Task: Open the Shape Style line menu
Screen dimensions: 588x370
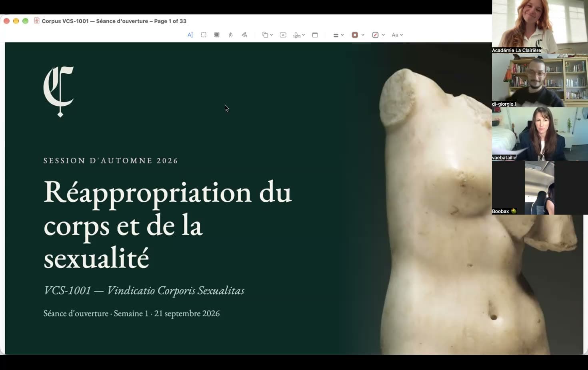Action: [x=338, y=35]
